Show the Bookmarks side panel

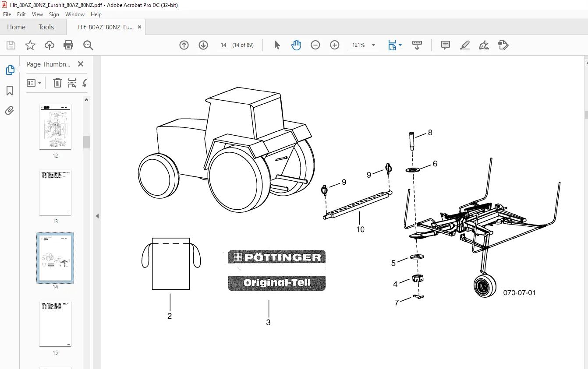[x=10, y=91]
